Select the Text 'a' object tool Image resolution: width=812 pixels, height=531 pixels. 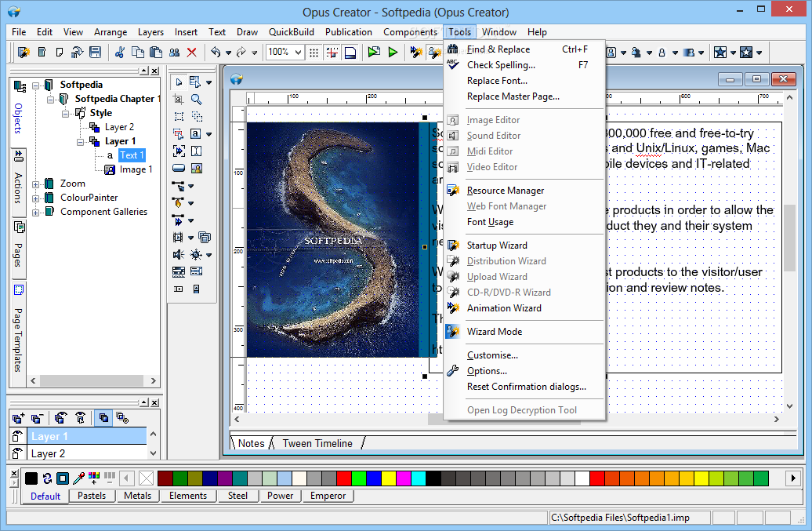click(x=195, y=133)
